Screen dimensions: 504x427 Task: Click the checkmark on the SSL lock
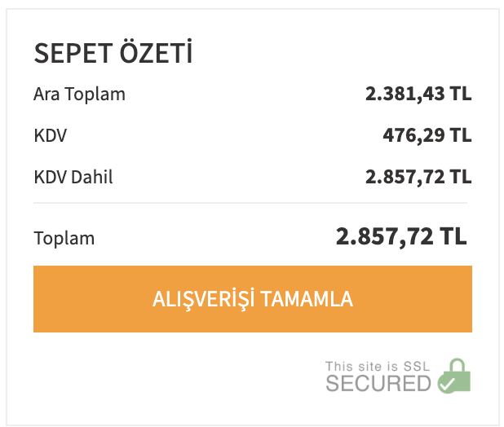(x=447, y=383)
